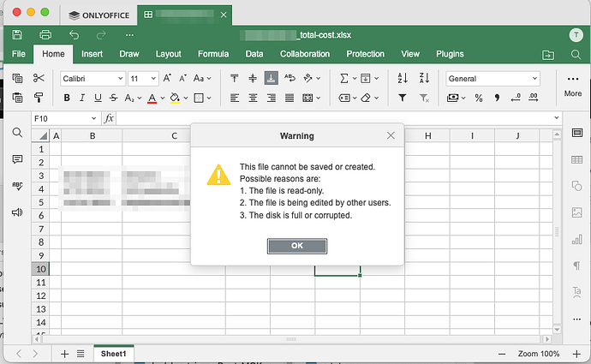The height and width of the screenshot is (364, 591).
Task: Click the Save icon in the title bar
Action: [17, 34]
